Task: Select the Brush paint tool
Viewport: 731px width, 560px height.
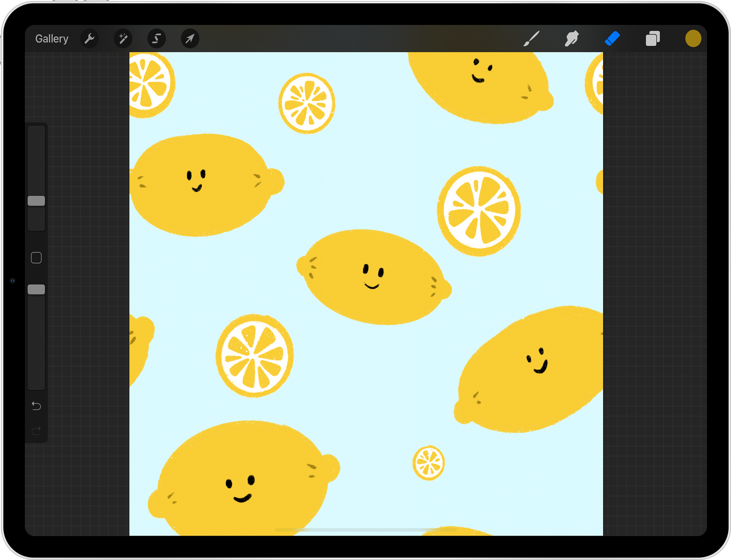Action: point(532,39)
